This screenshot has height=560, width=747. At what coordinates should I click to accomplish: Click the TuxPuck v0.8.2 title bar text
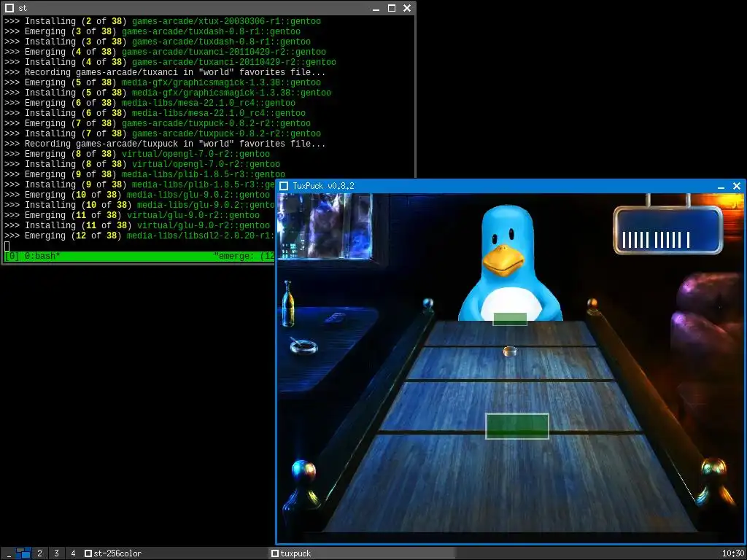323,186
